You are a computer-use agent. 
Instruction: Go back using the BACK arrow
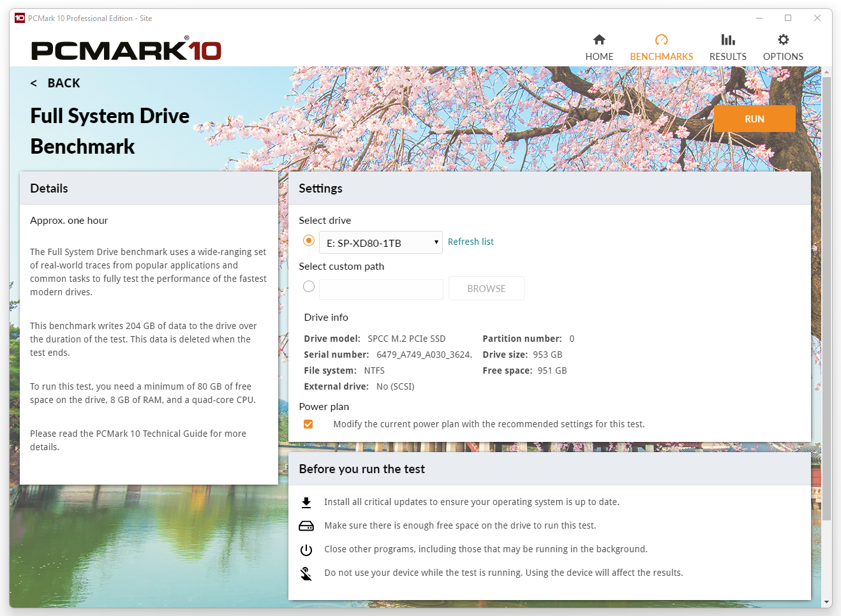pos(55,83)
